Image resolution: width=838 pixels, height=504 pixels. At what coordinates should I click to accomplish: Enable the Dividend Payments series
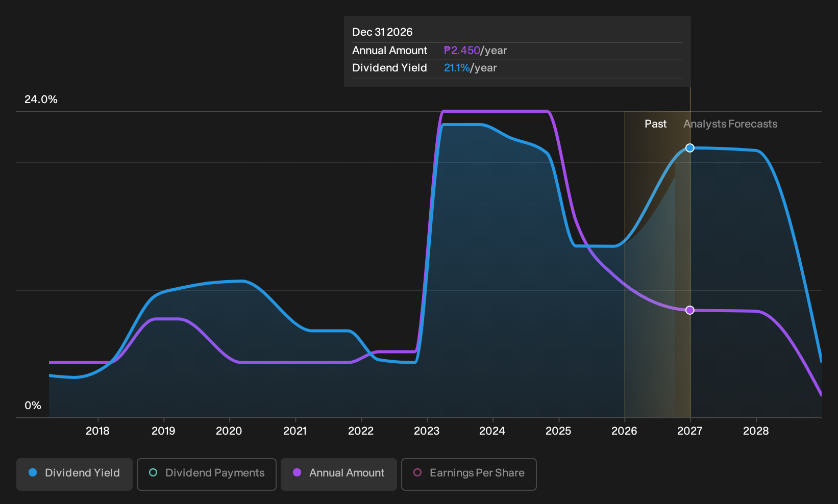pos(207,474)
